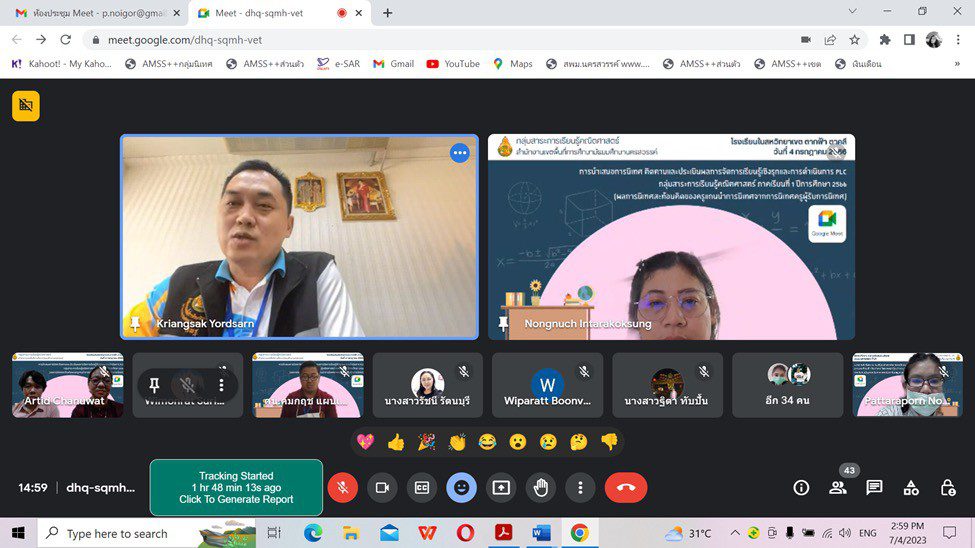Reload the page

(x=65, y=40)
